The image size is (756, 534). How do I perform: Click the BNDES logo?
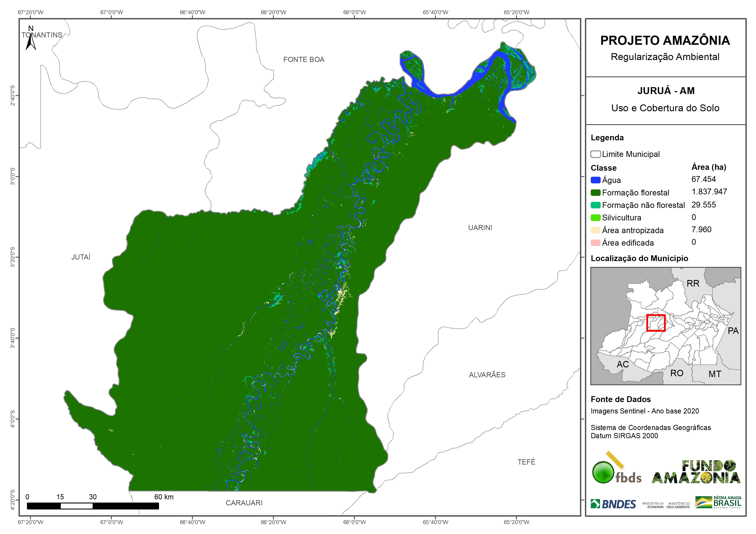(613, 504)
